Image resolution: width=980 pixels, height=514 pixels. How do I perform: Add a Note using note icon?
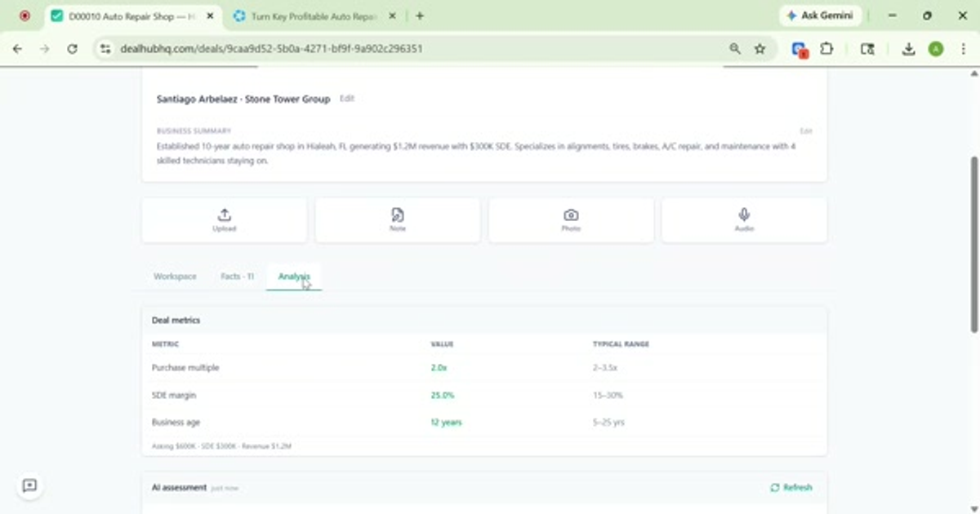397,219
